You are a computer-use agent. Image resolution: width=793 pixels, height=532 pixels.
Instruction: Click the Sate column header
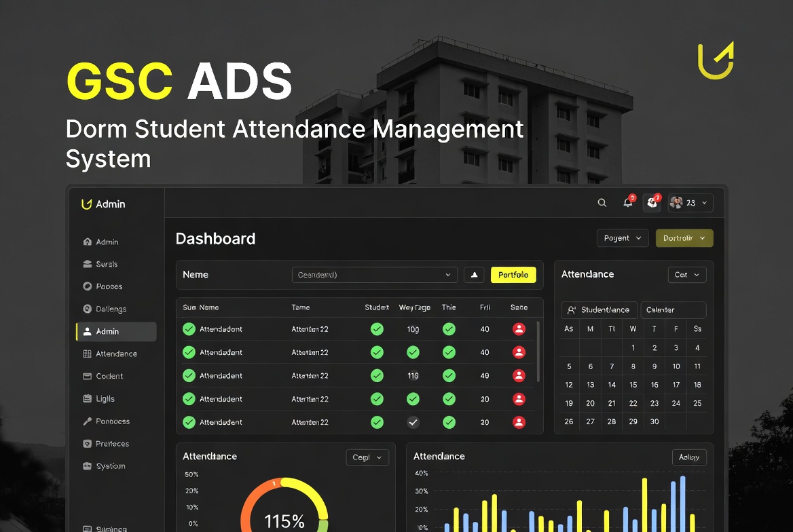519,307
